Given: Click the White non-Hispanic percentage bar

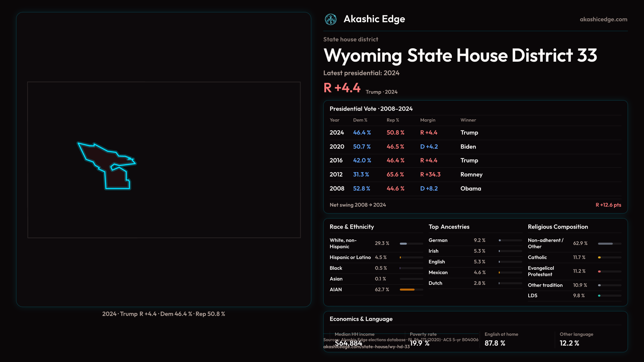Looking at the screenshot, I should [404, 244].
